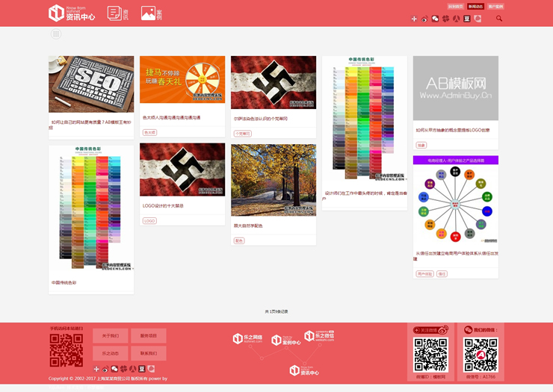The height and width of the screenshot is (392, 553).
Task: Click the 资讯中心 logo in the header
Action: coord(72,13)
